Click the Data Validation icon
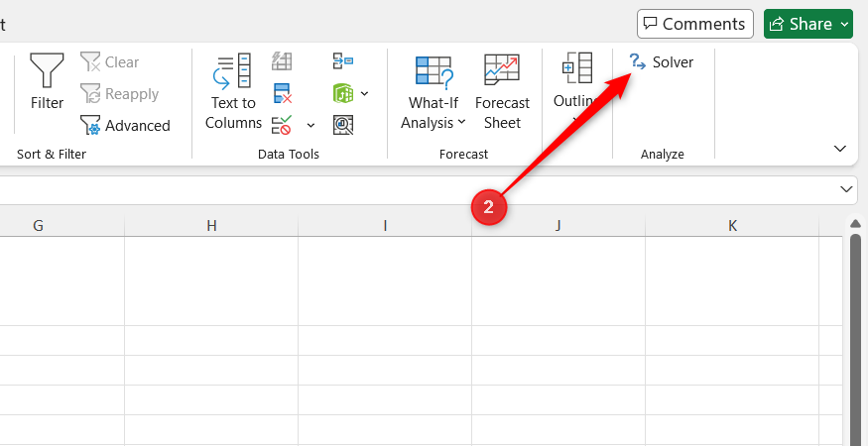The image size is (868, 446). coord(282,125)
